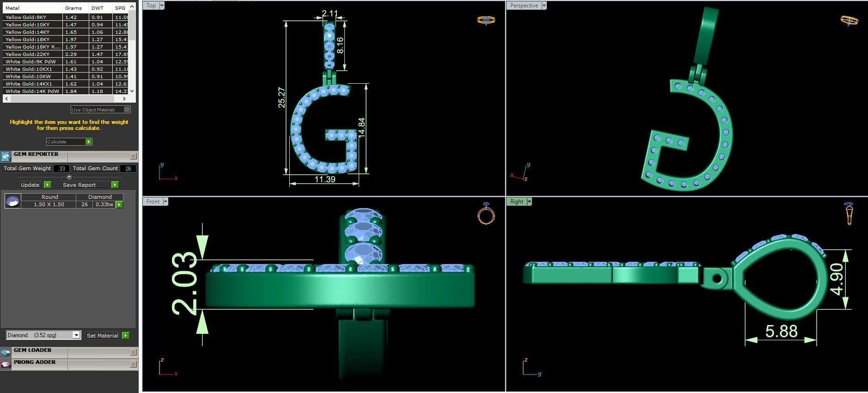Image resolution: width=868 pixels, height=393 pixels.
Task: Collapse the gem totals section arrow
Action: (69, 177)
